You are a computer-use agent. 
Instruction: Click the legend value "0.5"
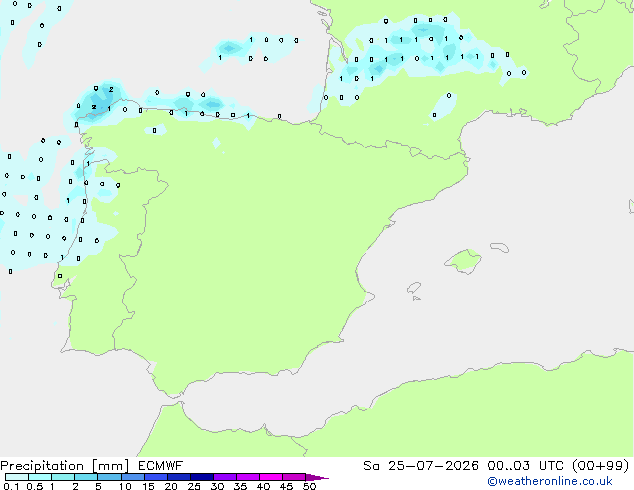(35, 486)
